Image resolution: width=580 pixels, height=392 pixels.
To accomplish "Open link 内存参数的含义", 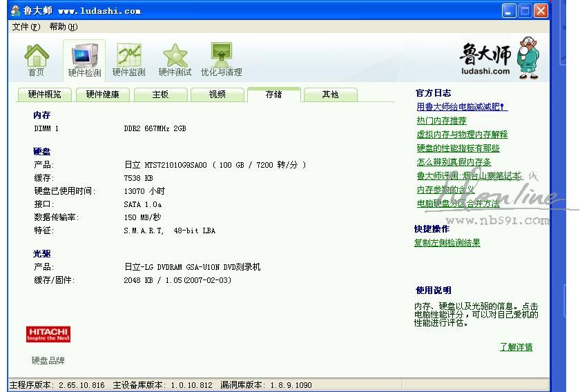I will (445, 189).
